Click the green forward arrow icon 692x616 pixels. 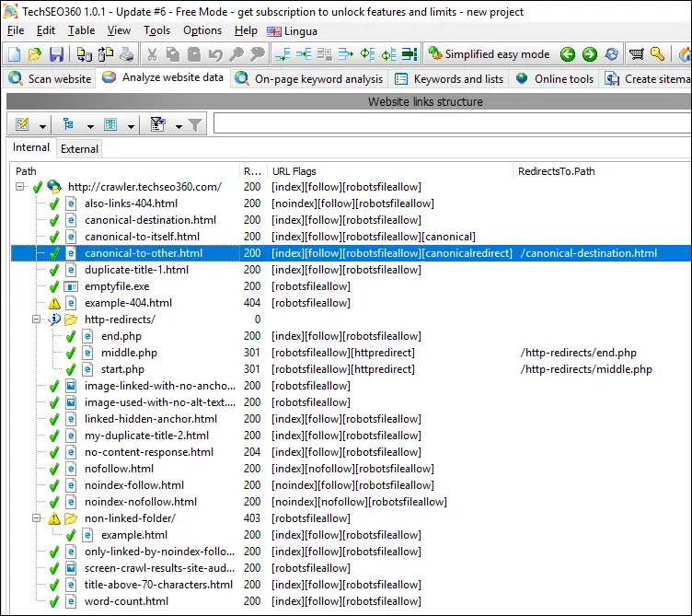[589, 54]
